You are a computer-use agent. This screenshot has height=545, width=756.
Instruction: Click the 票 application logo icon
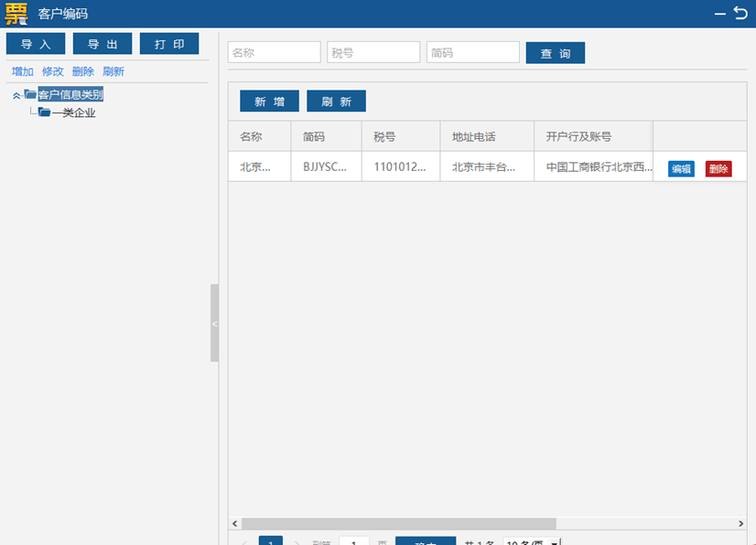(x=17, y=13)
